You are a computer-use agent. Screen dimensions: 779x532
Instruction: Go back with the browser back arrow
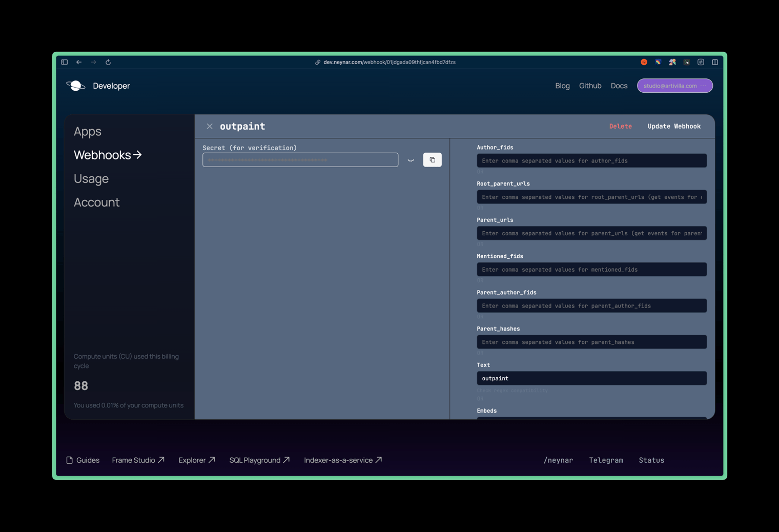tap(79, 62)
